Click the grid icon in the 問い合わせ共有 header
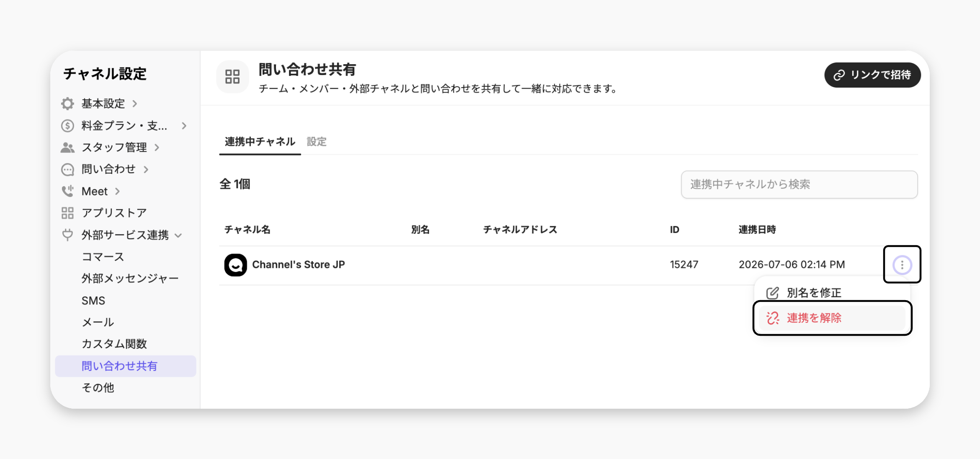This screenshot has width=980, height=459. coord(232,77)
